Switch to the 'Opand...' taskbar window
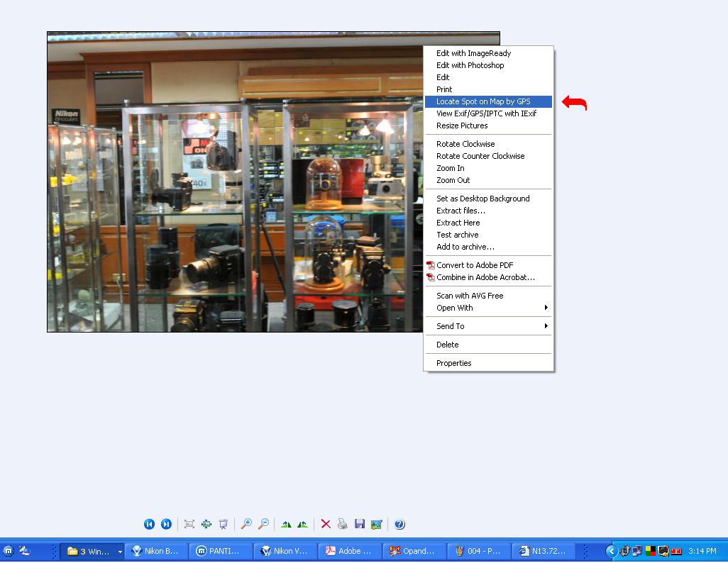This screenshot has width=728, height=563. (x=415, y=551)
